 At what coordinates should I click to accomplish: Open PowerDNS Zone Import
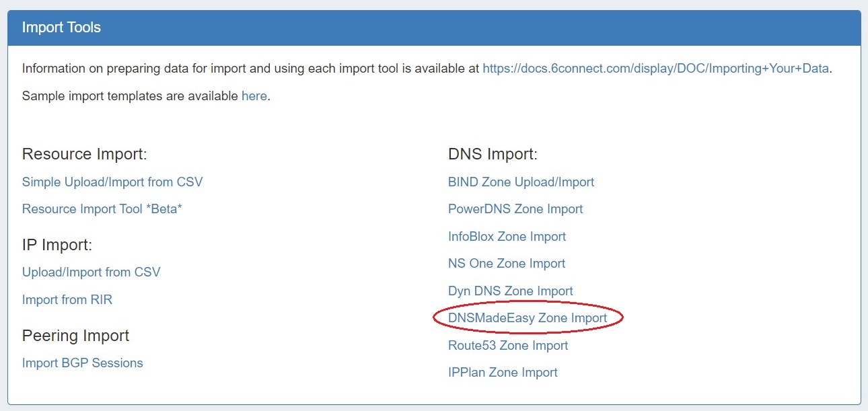pyautogui.click(x=515, y=209)
